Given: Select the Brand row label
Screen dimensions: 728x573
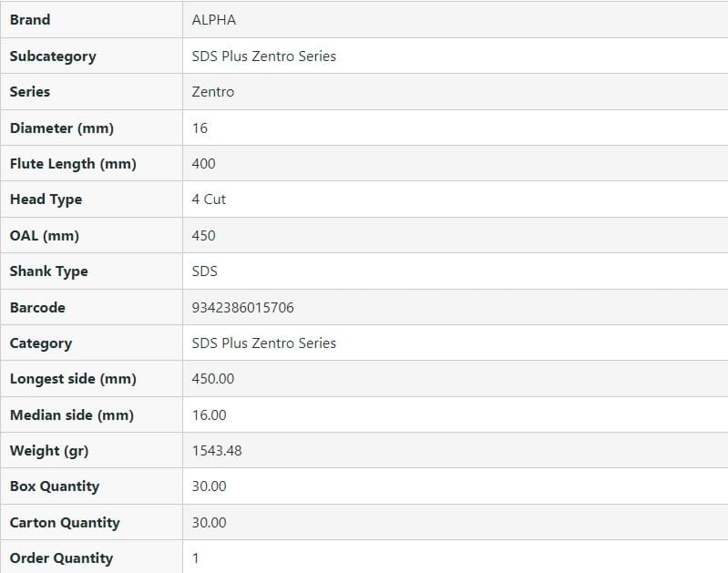Looking at the screenshot, I should coord(30,20).
